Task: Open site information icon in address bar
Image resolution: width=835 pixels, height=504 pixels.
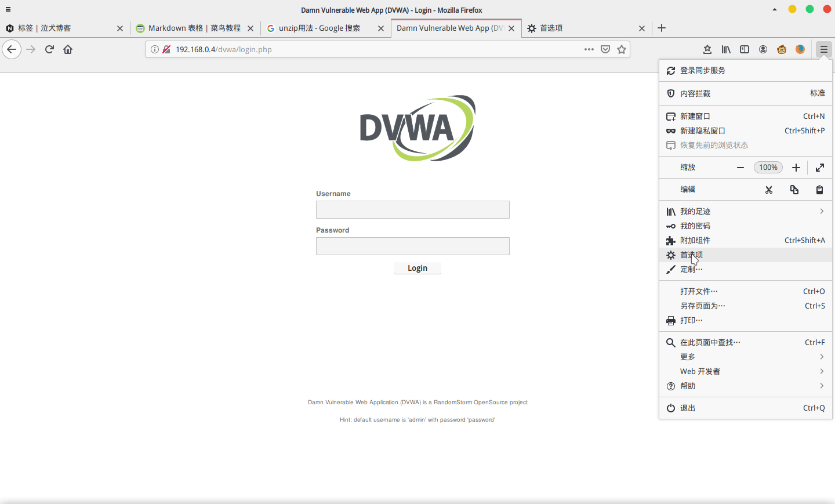Action: (155, 49)
